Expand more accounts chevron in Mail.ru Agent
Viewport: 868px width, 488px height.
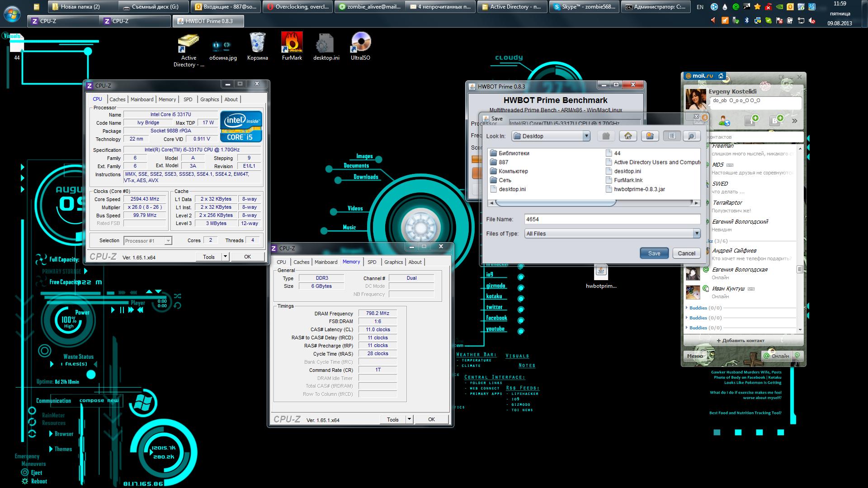click(x=794, y=121)
